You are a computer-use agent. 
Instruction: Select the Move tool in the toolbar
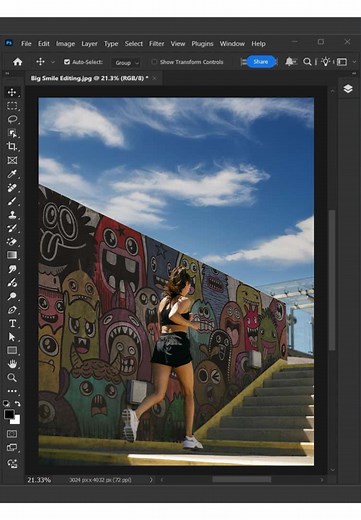click(x=12, y=92)
